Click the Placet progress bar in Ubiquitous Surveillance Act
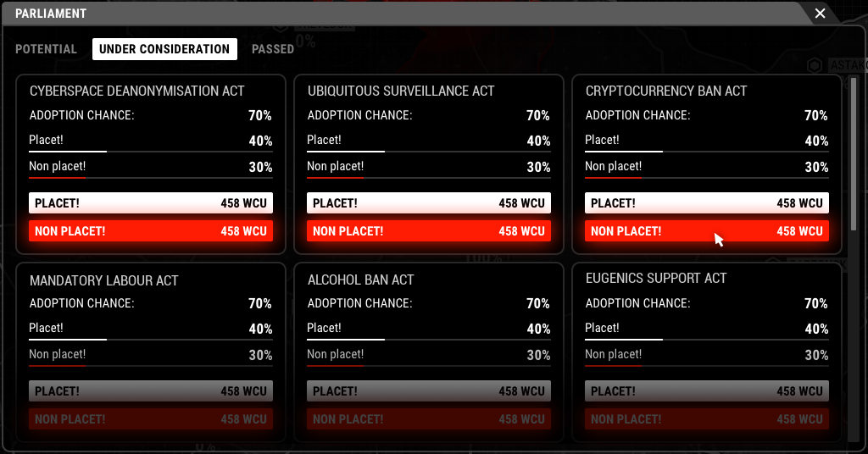The height and width of the screenshot is (454, 868). (429, 152)
